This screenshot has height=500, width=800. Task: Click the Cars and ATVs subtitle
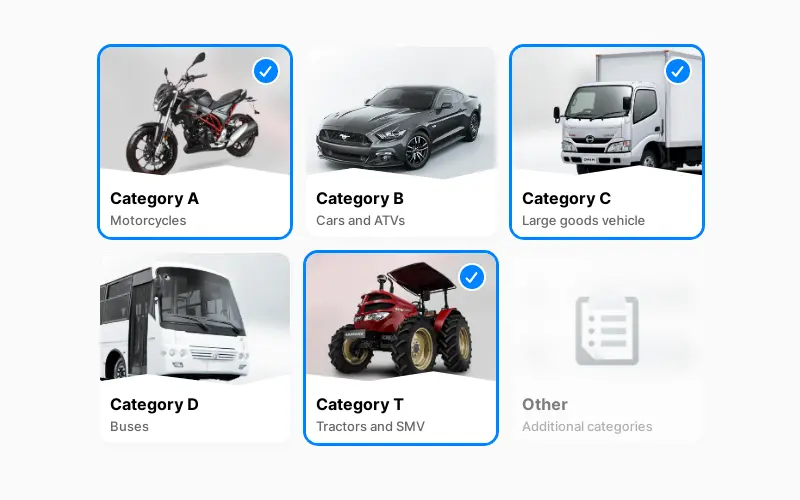360,221
